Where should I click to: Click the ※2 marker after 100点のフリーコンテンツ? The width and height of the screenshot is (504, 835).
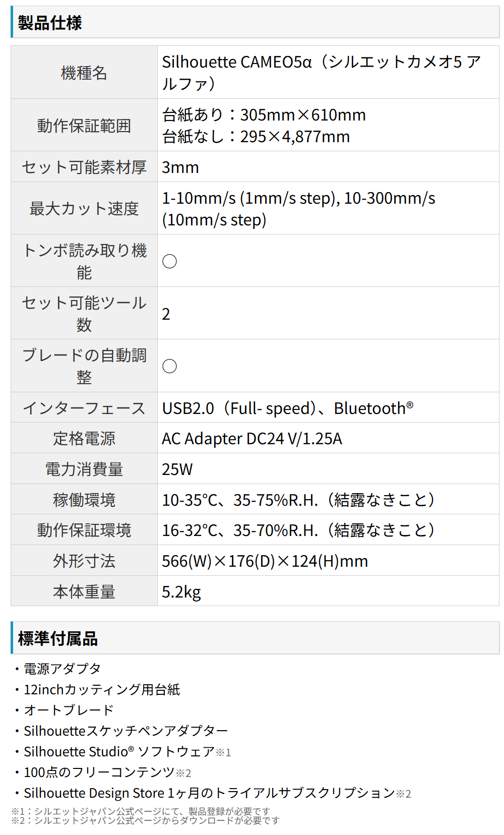pyautogui.click(x=183, y=773)
